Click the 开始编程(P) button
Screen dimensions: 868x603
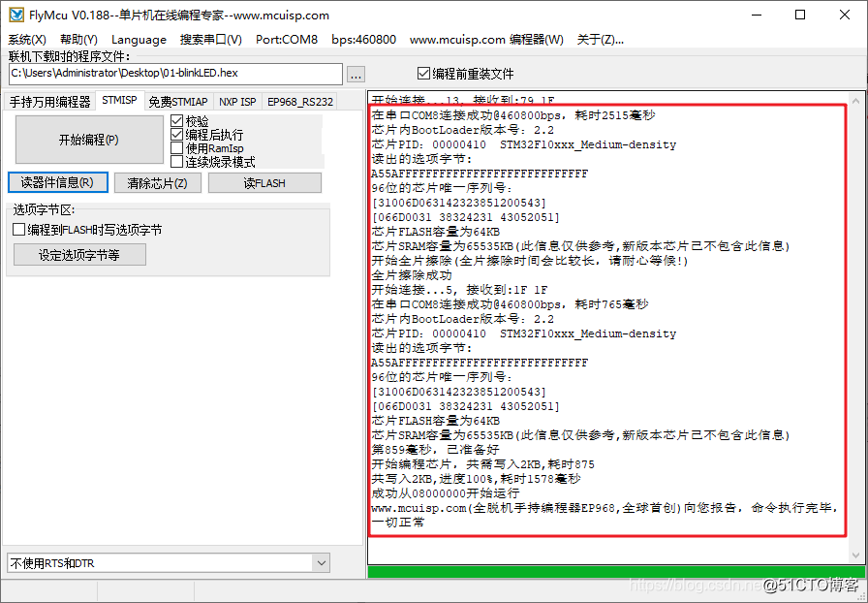point(89,140)
